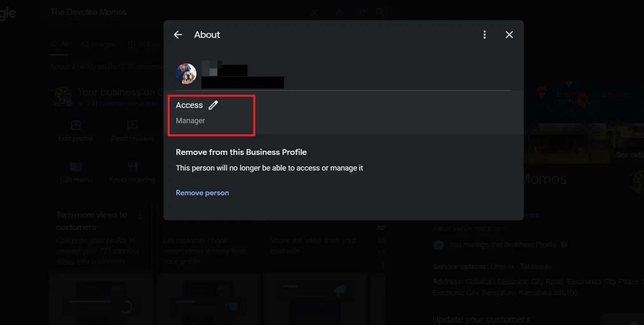Screen dimensions: 644x325
Task: Click the back arrow in the About panel
Action: point(177,35)
